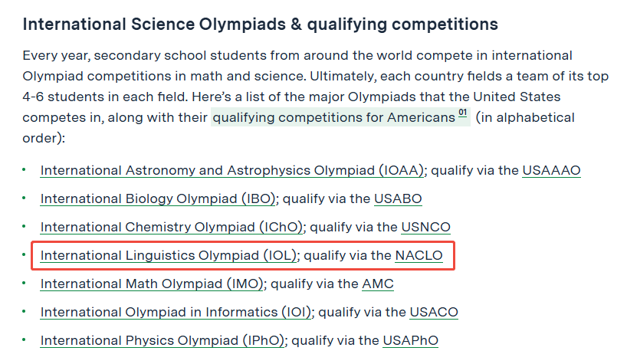Visit the USABO link
The height and width of the screenshot is (364, 627).
click(x=398, y=199)
